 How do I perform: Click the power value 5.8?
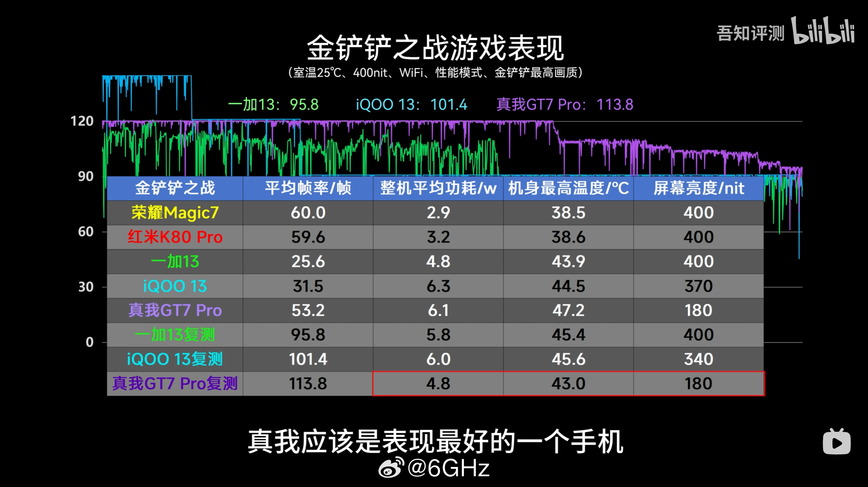click(x=438, y=335)
